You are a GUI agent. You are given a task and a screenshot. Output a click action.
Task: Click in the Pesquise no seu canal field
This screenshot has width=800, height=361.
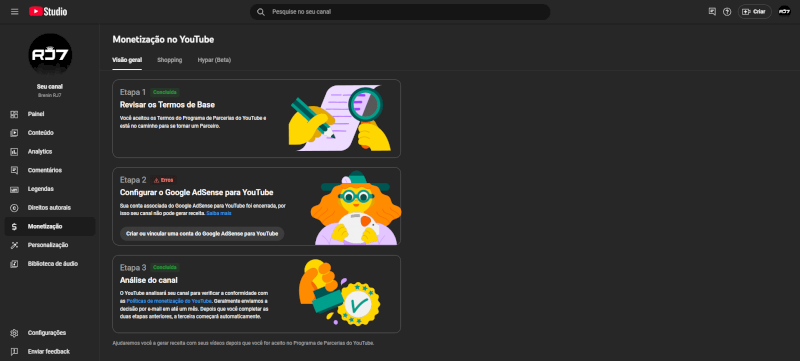click(x=400, y=12)
